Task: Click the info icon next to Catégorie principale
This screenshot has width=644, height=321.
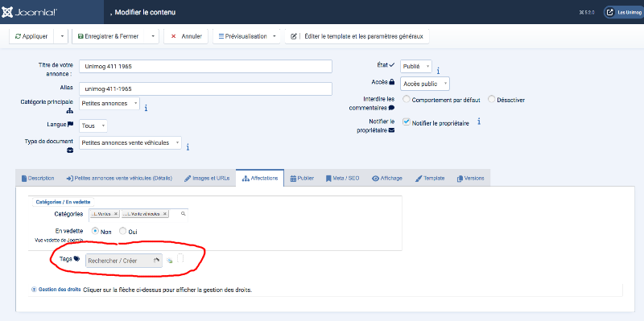Action: pos(146,108)
